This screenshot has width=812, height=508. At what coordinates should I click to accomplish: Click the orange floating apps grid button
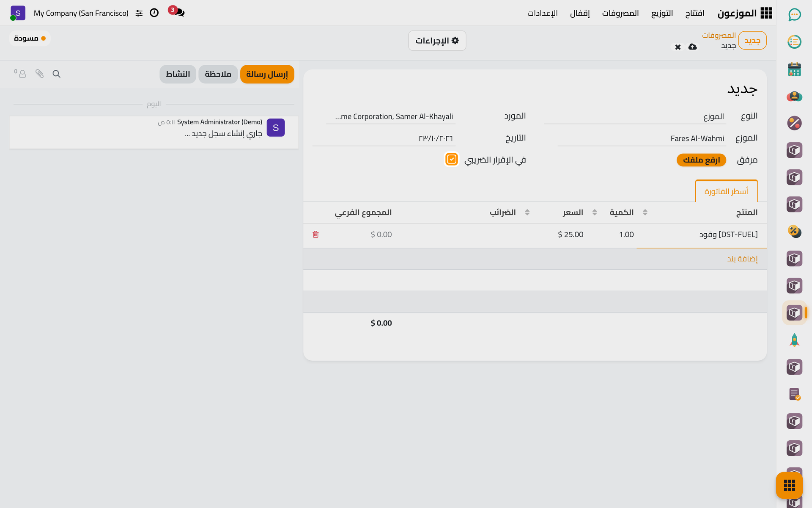coord(789,485)
